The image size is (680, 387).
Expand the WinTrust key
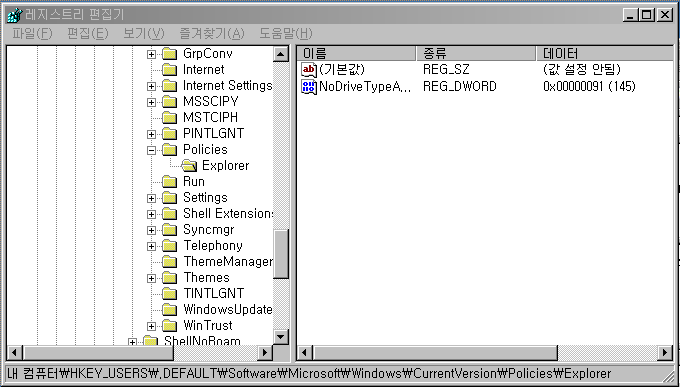point(151,326)
